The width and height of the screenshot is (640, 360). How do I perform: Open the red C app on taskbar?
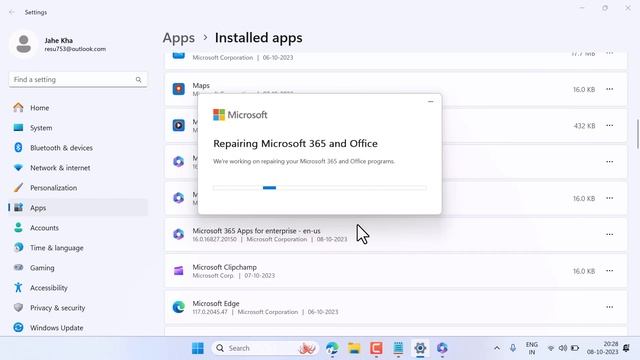pos(376,348)
